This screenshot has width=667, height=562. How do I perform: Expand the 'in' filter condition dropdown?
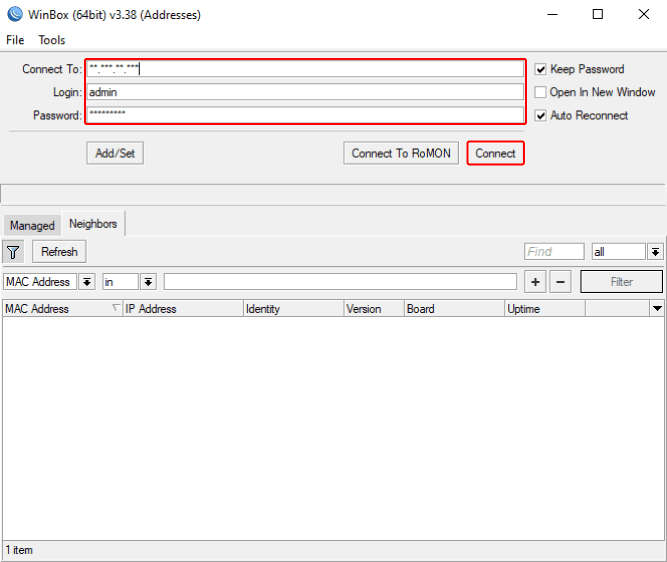pos(148,282)
